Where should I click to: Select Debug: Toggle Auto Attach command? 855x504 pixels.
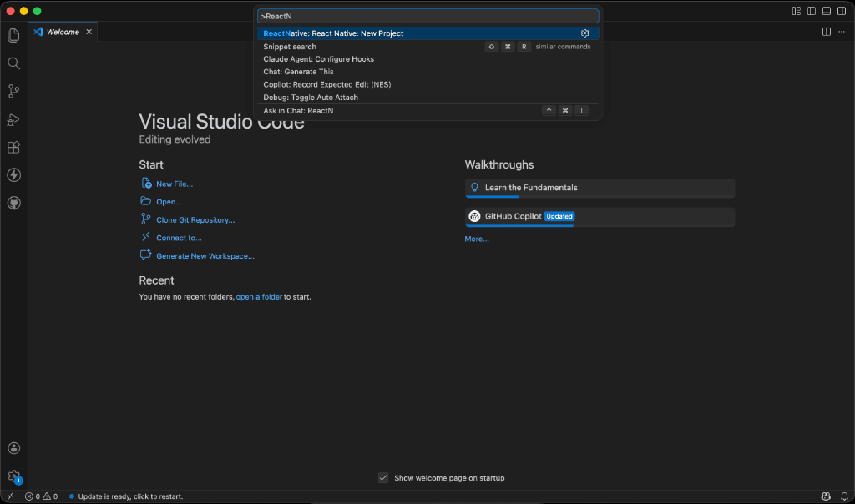[x=428, y=97]
